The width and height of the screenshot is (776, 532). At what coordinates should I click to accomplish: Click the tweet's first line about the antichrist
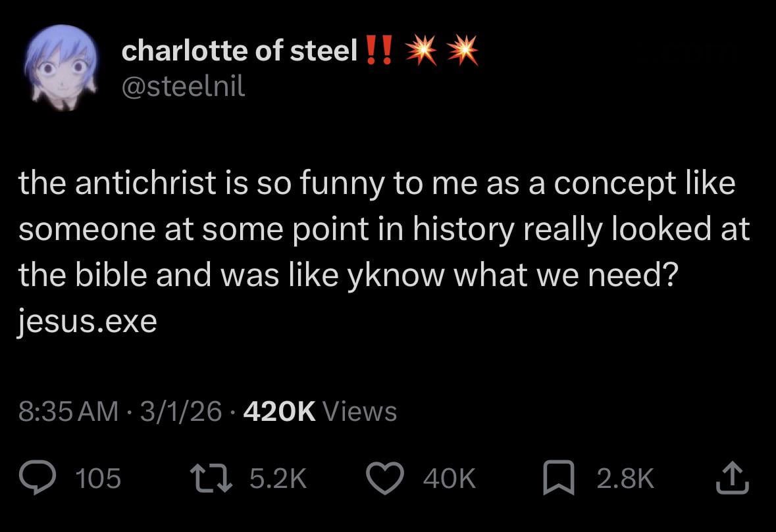pos(376,183)
